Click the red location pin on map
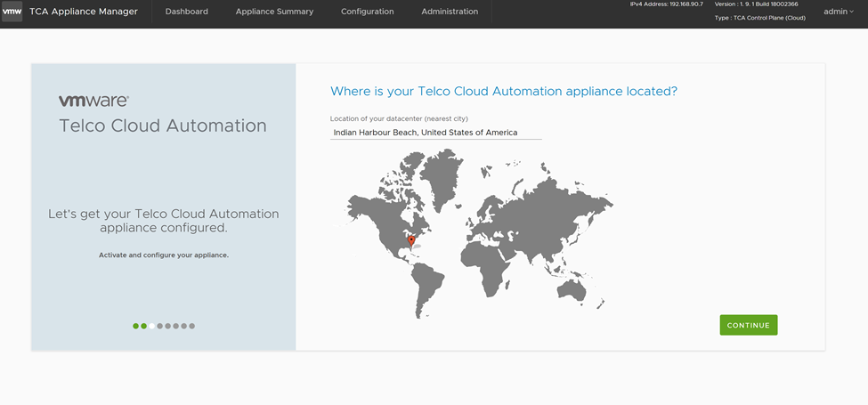868x405 pixels. 411,241
